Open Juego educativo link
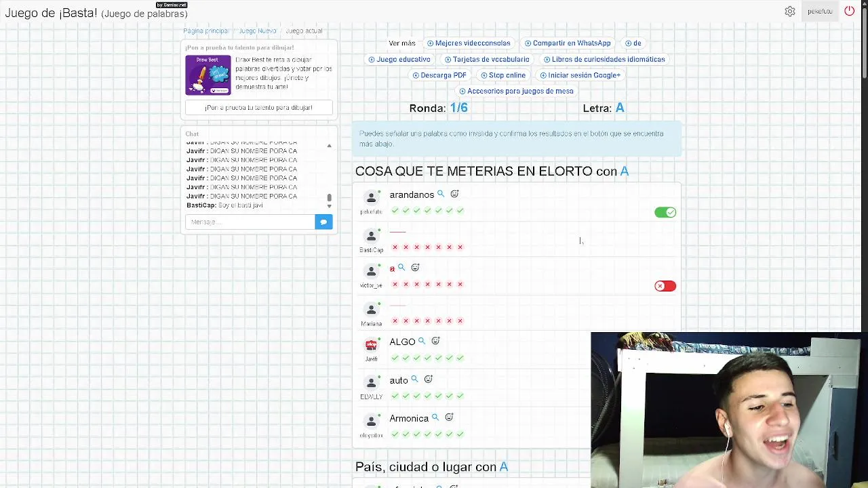Image resolution: width=868 pixels, height=488 pixels. (x=399, y=59)
